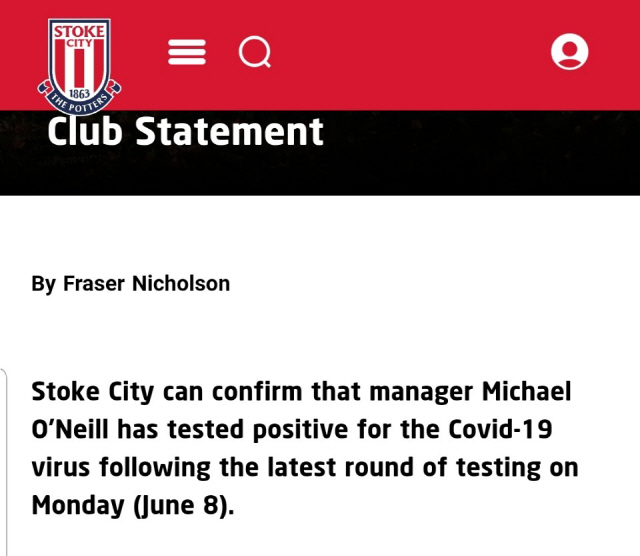640x556 pixels.
Task: Select the Club Statement heading
Action: (x=185, y=131)
